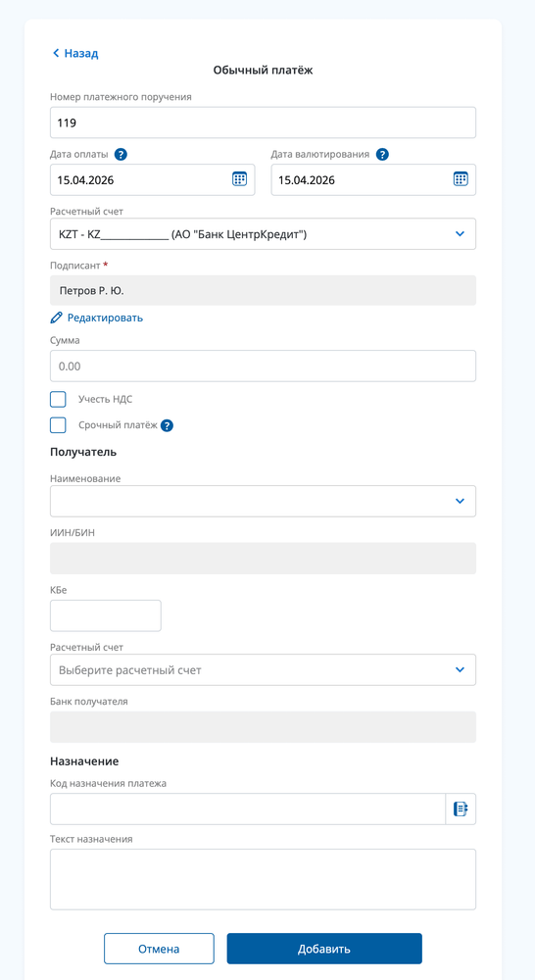Click the Редактировать link
Screen dimensions: 535x980
(105, 318)
